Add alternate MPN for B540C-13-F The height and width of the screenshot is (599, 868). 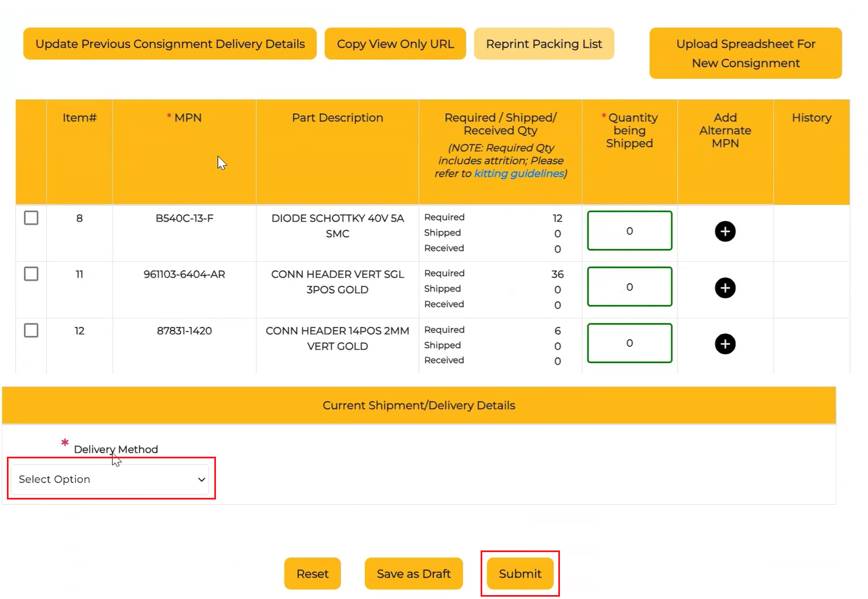pyautogui.click(x=725, y=231)
